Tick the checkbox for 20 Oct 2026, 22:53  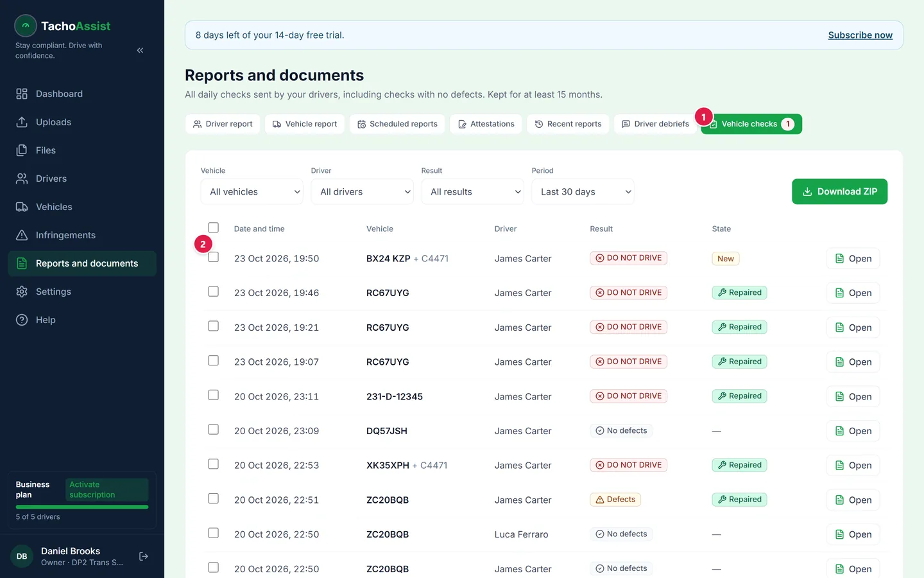pos(214,464)
